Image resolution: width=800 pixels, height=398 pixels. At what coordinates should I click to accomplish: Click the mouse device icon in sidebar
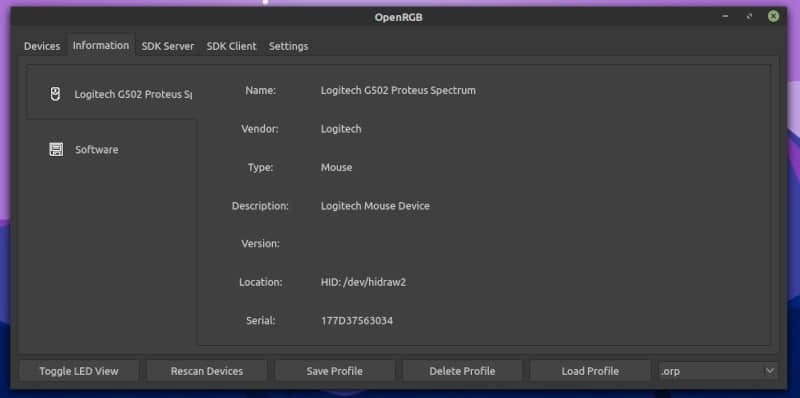[56, 94]
